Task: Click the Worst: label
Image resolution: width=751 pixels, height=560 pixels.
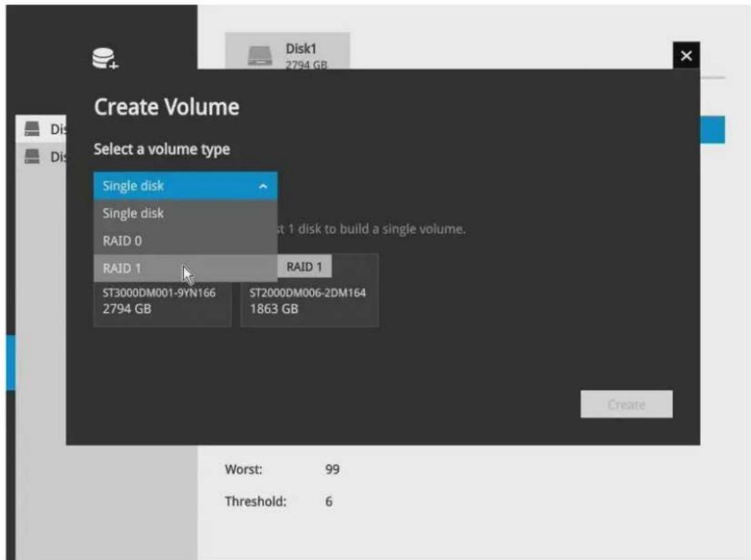Action: (x=244, y=469)
